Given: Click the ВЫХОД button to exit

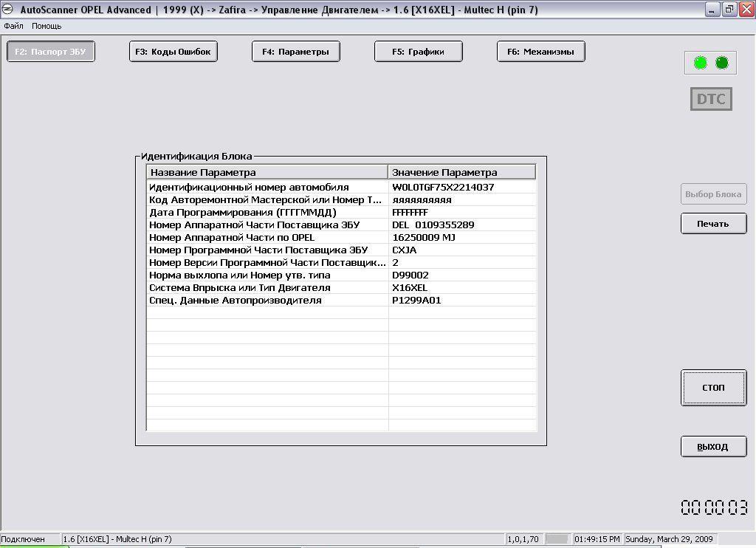Looking at the screenshot, I should (713, 447).
